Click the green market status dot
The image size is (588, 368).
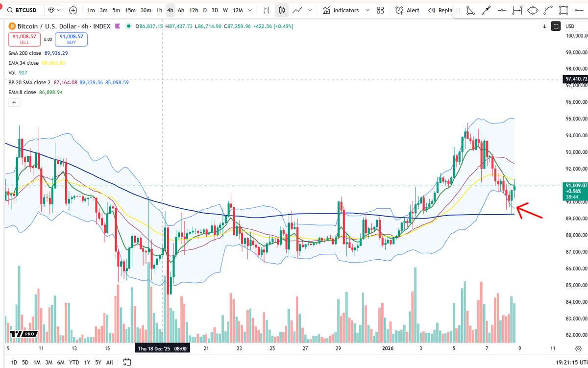point(128,26)
